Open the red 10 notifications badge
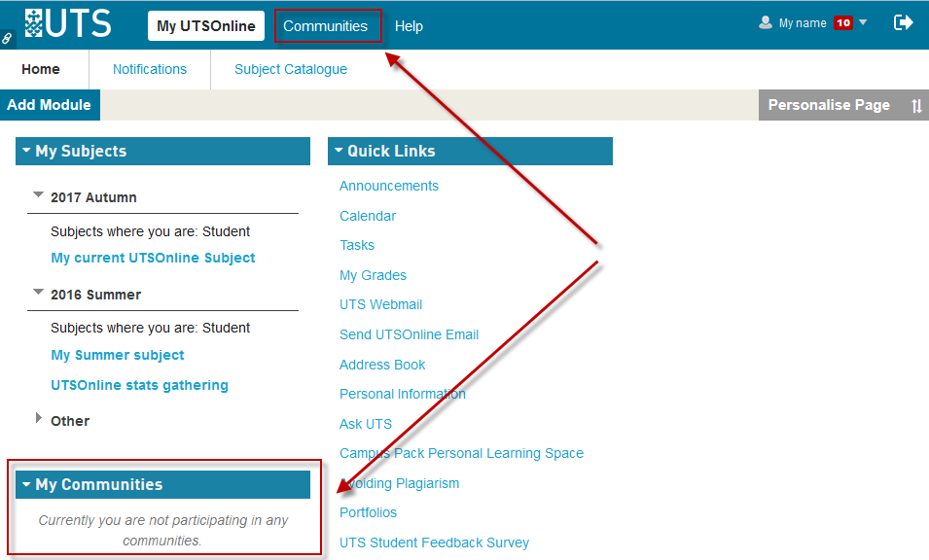 (842, 23)
